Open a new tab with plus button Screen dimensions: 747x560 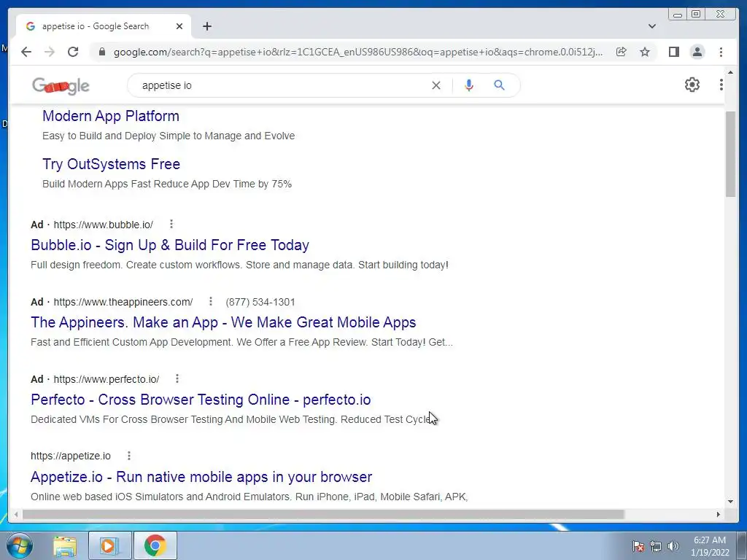tap(206, 26)
